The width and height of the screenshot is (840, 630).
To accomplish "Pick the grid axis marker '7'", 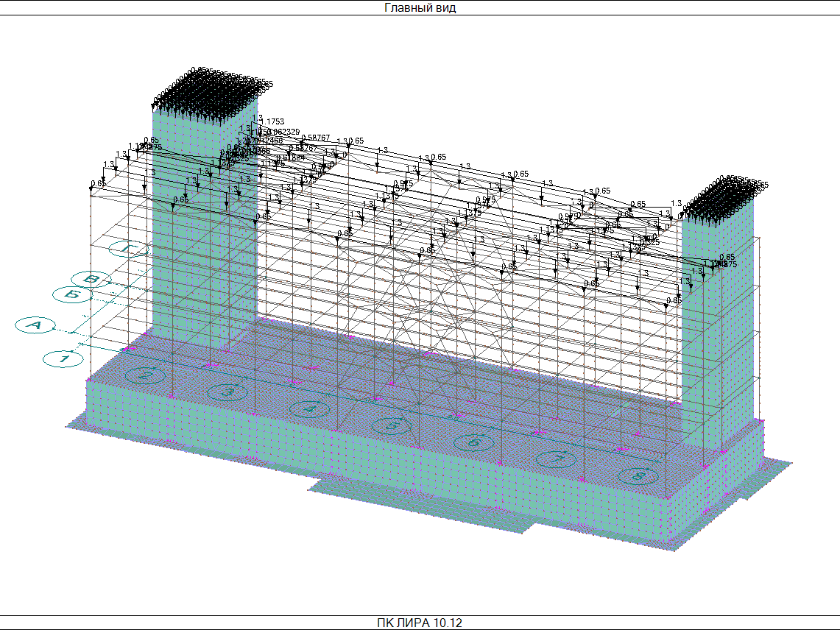I will coord(557,459).
